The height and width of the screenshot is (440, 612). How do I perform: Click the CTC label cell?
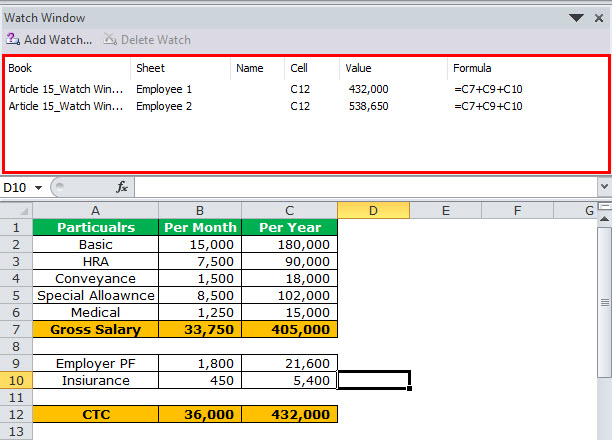96,414
